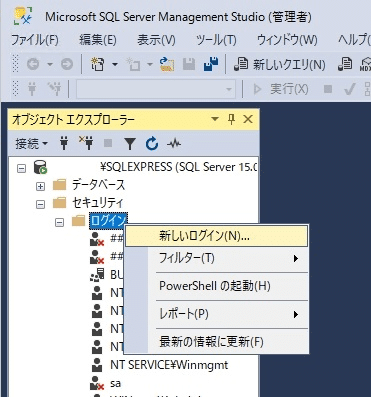Open the ウィンドウ(W) menu

point(287,40)
